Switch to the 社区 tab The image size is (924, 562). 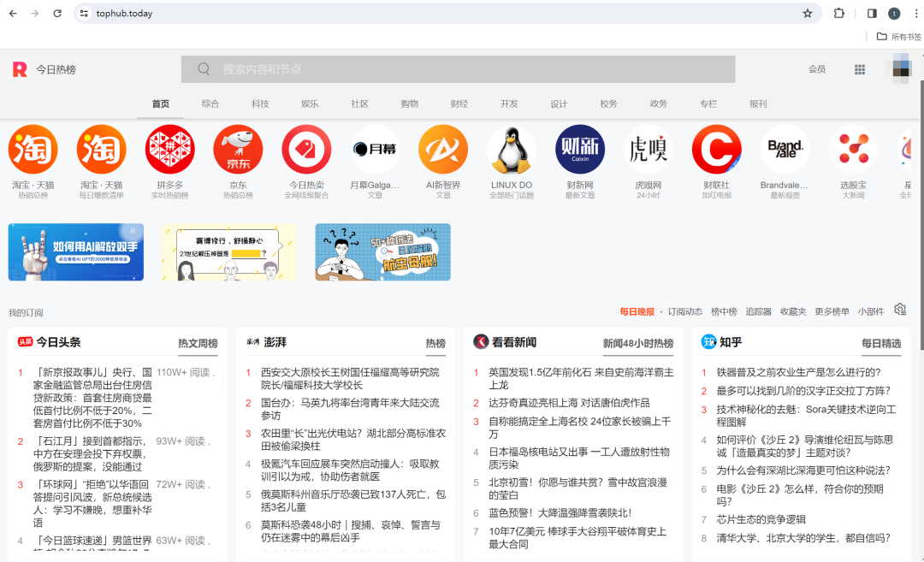[x=359, y=104]
